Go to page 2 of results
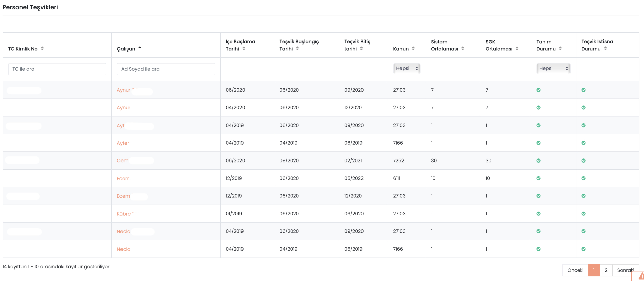The width and height of the screenshot is (644, 281). point(606,270)
